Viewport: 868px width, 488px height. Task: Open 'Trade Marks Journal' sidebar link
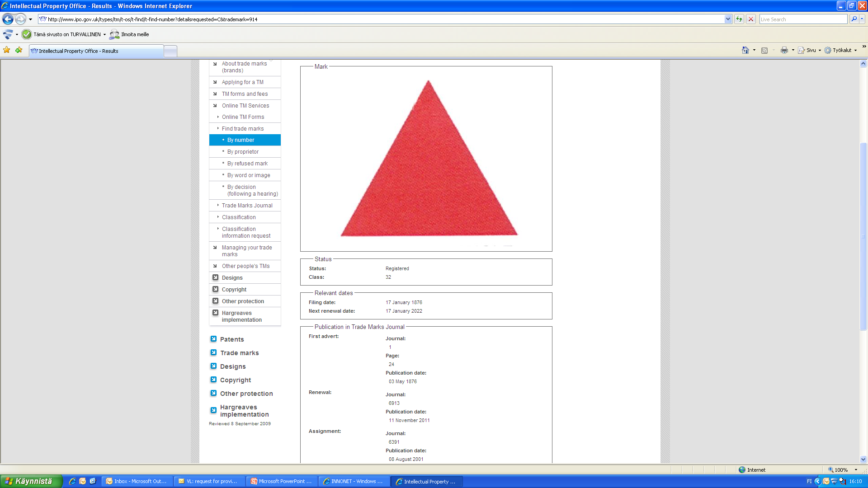coord(247,206)
